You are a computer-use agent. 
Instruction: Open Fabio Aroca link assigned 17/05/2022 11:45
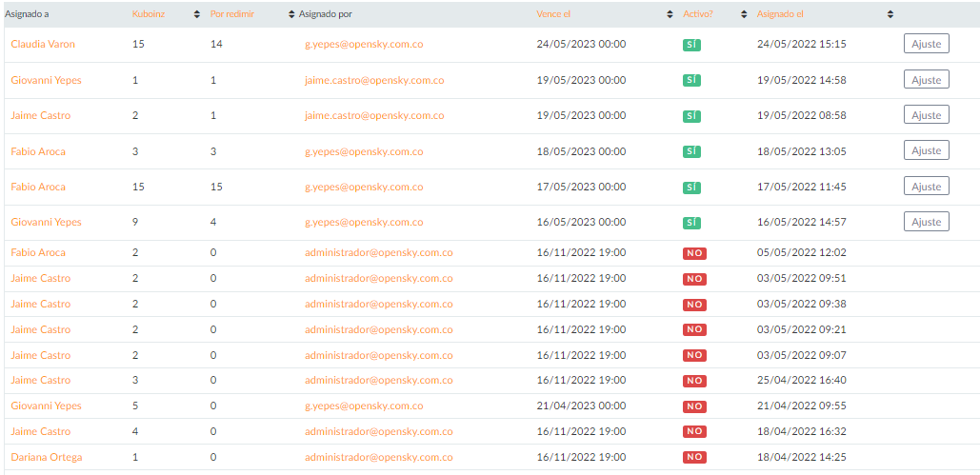coord(38,187)
